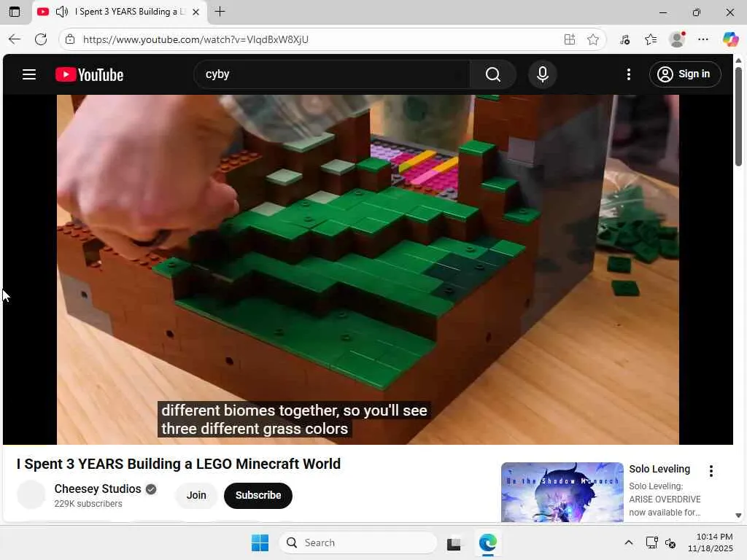Click the 229K subscribers text
The width and height of the screenshot is (747, 560).
pyautogui.click(x=88, y=504)
